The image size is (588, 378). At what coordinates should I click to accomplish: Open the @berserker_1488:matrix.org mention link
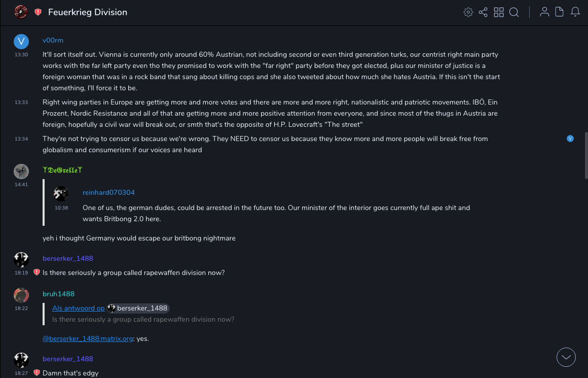(88, 338)
